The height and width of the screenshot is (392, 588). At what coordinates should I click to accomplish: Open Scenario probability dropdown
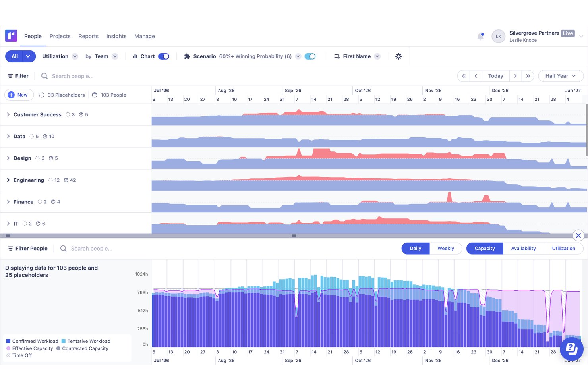point(298,56)
